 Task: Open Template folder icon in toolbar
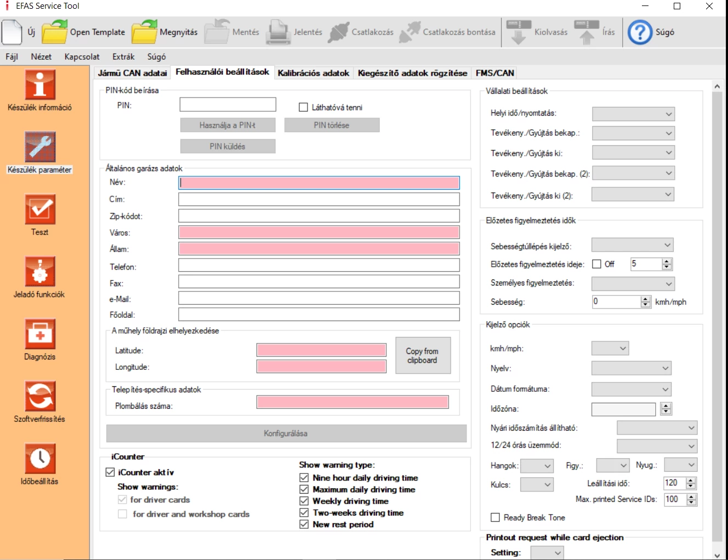[x=55, y=32]
